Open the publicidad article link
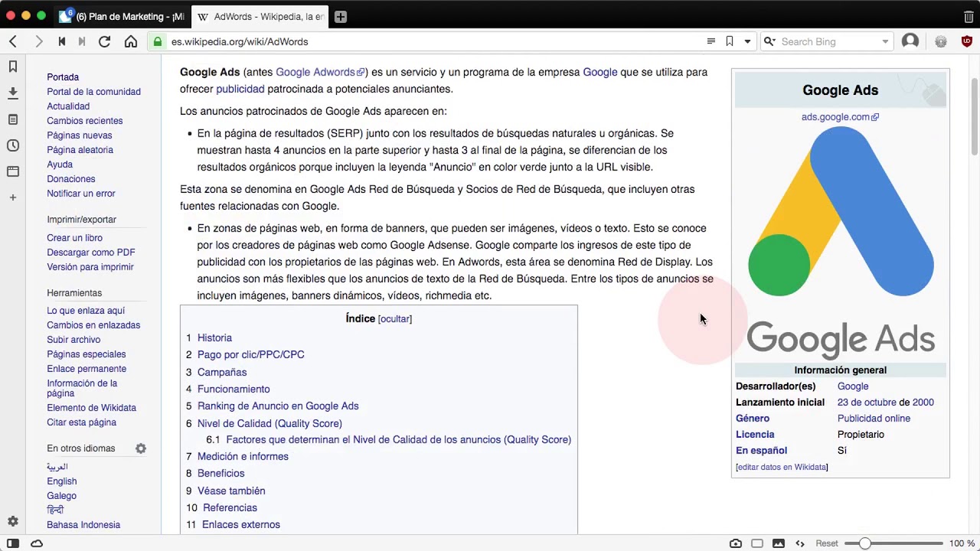The image size is (980, 551). click(x=240, y=89)
